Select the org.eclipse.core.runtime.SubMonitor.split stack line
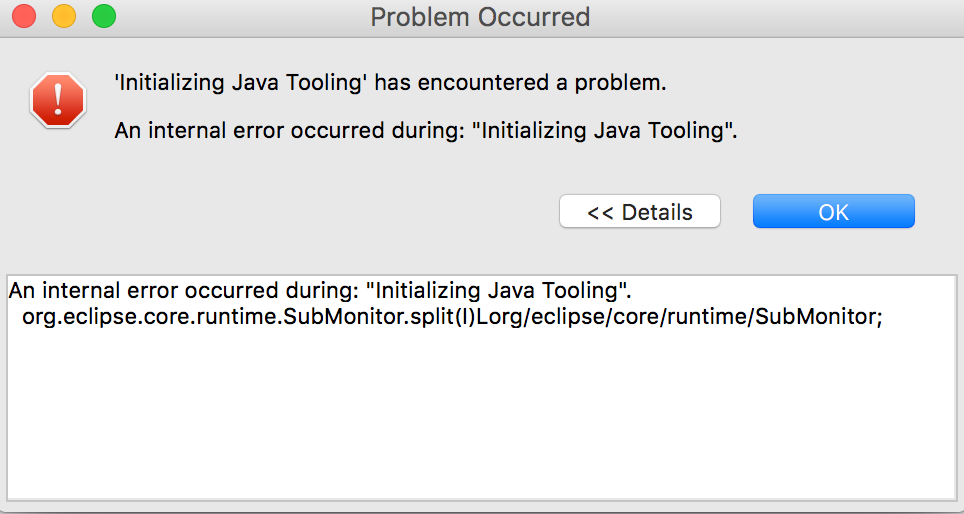The image size is (964, 514). pos(452,317)
